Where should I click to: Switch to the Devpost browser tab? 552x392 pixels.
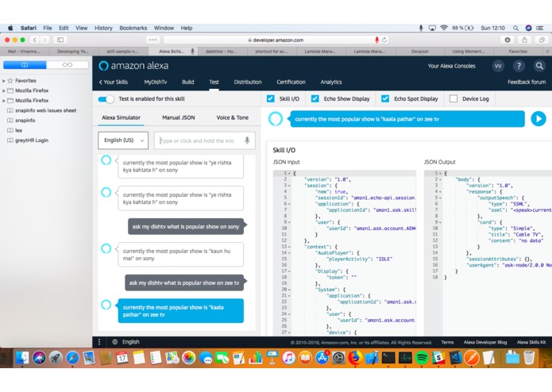point(419,52)
